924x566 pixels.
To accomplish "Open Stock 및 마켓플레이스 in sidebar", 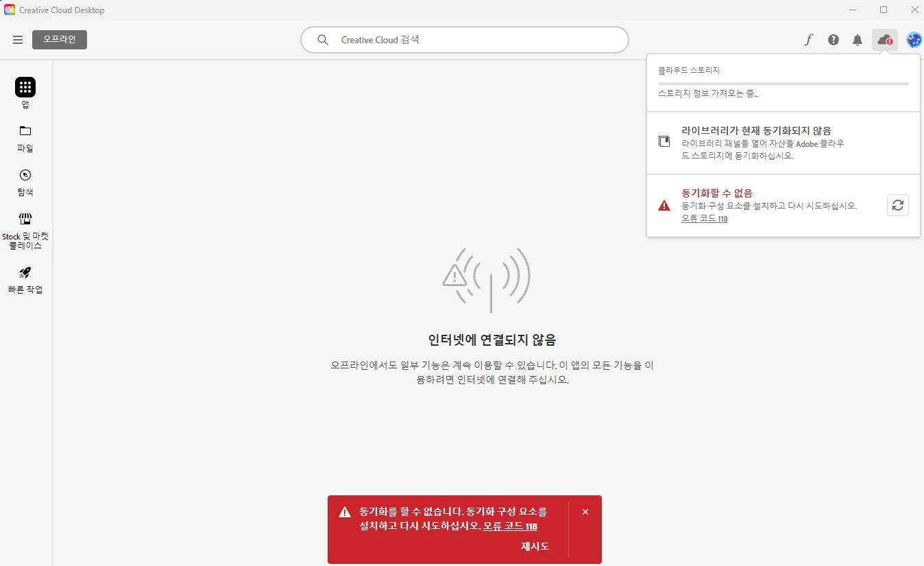I will pyautogui.click(x=25, y=231).
